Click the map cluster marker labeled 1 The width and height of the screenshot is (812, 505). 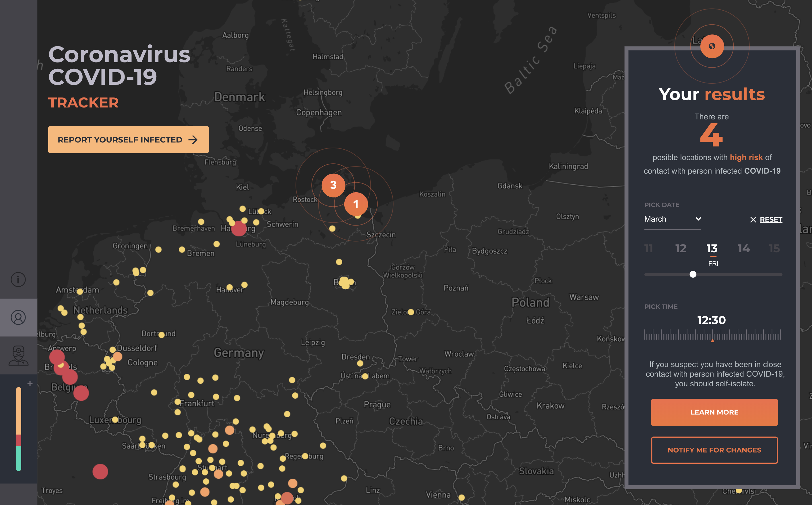pyautogui.click(x=356, y=204)
